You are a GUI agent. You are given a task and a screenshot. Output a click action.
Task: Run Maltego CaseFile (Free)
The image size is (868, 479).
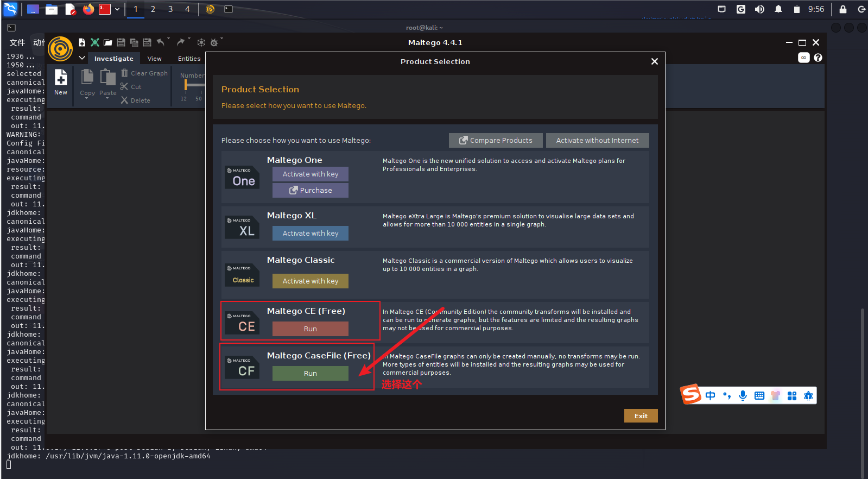pyautogui.click(x=311, y=374)
